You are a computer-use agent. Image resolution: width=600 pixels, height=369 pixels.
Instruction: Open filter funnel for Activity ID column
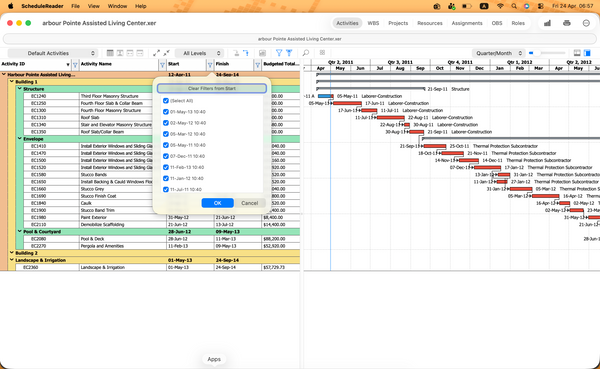[x=75, y=65]
